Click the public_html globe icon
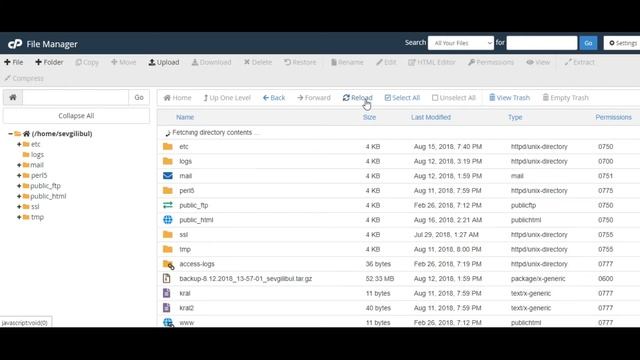This screenshot has height=360, width=640. [x=168, y=220]
